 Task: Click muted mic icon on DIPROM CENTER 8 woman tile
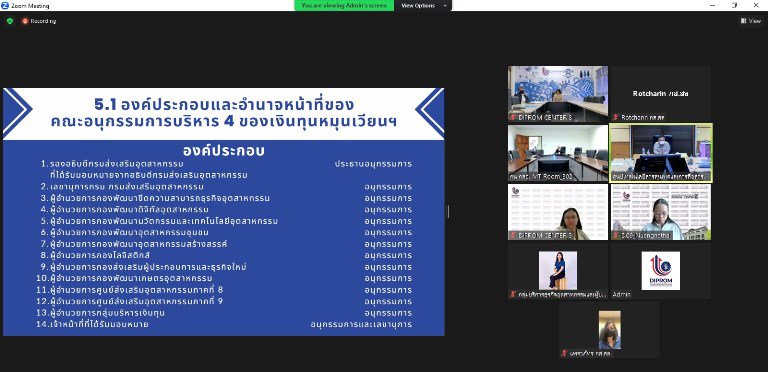coord(513,235)
